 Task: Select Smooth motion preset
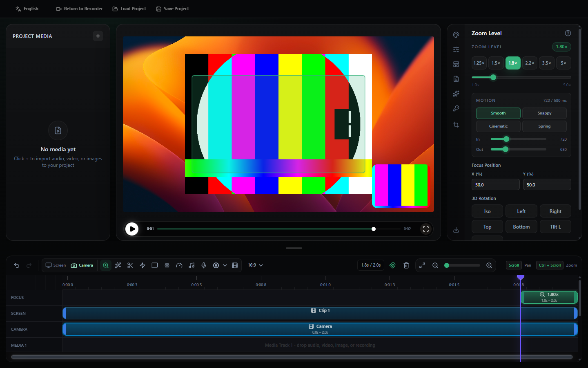point(498,113)
